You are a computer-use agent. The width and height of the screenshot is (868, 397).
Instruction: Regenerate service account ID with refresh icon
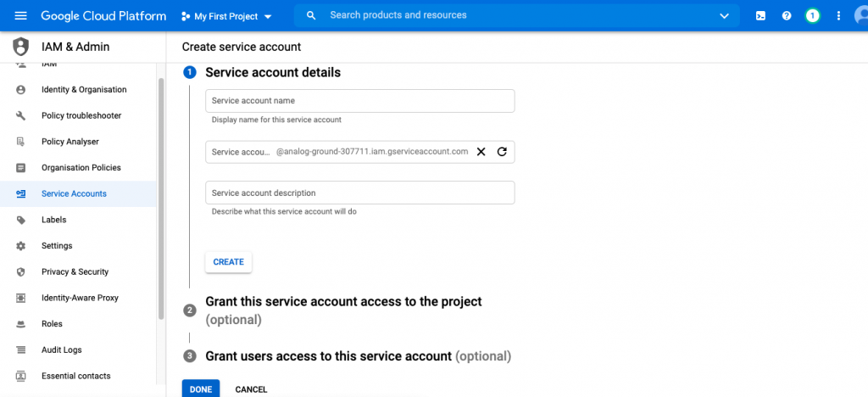tap(502, 152)
